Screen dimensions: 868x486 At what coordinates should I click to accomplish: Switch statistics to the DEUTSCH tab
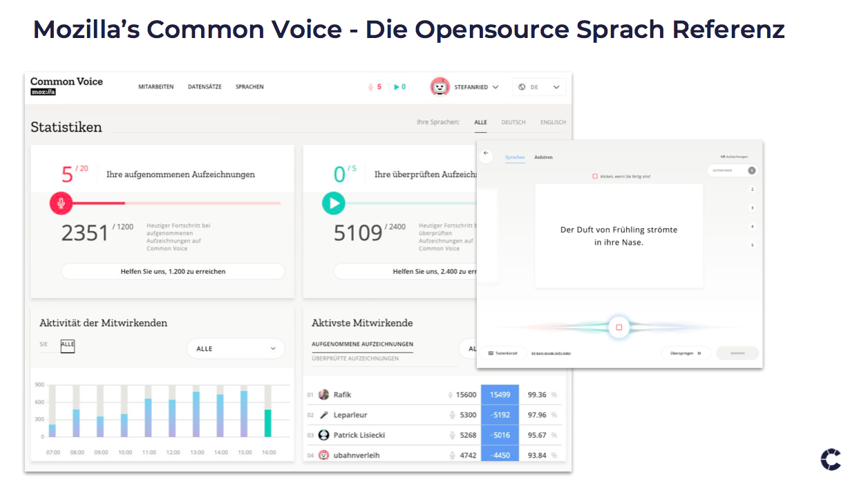[x=513, y=122]
